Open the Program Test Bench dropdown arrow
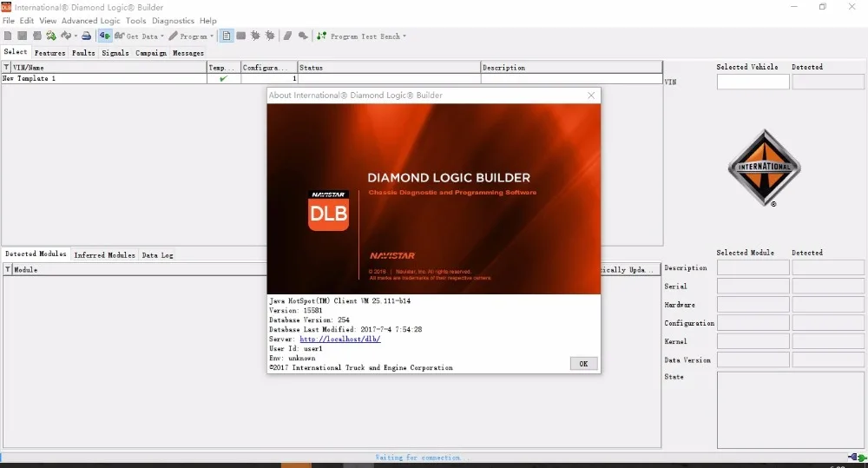This screenshot has height=468, width=868. pyautogui.click(x=404, y=36)
